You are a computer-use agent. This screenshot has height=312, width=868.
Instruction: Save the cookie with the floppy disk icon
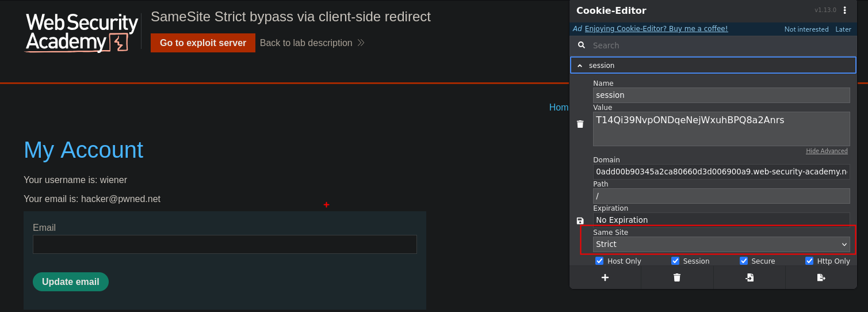point(580,220)
